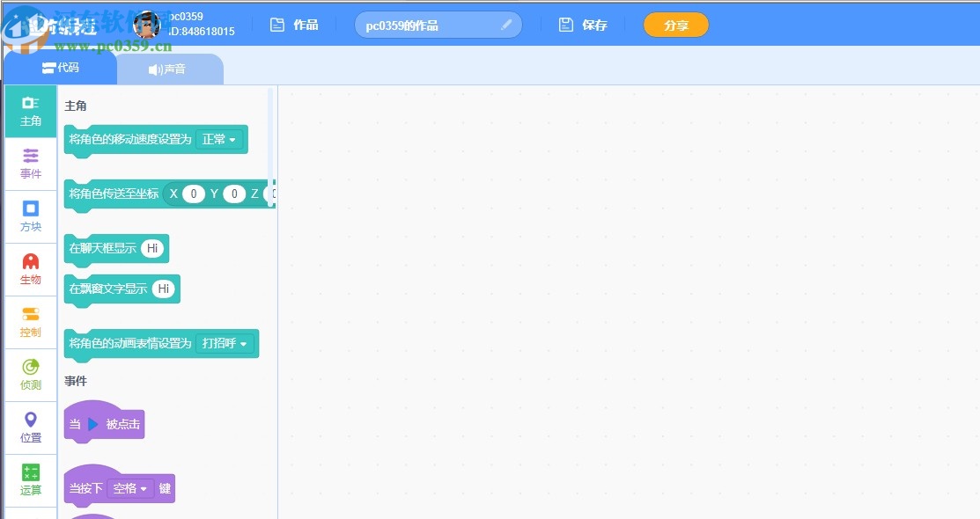Click the ID:848618015 text
The width and height of the screenshot is (980, 519).
click(x=202, y=31)
